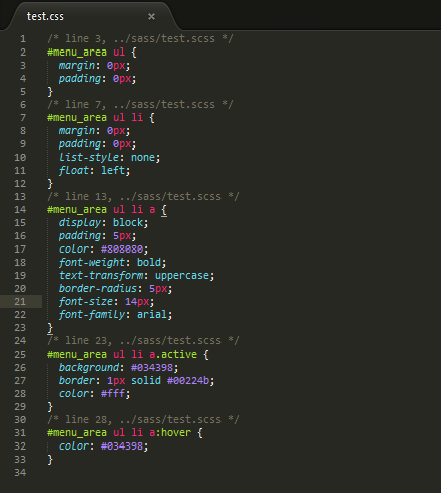
Task: Click the '#00224b' border color value
Action: click(188, 381)
